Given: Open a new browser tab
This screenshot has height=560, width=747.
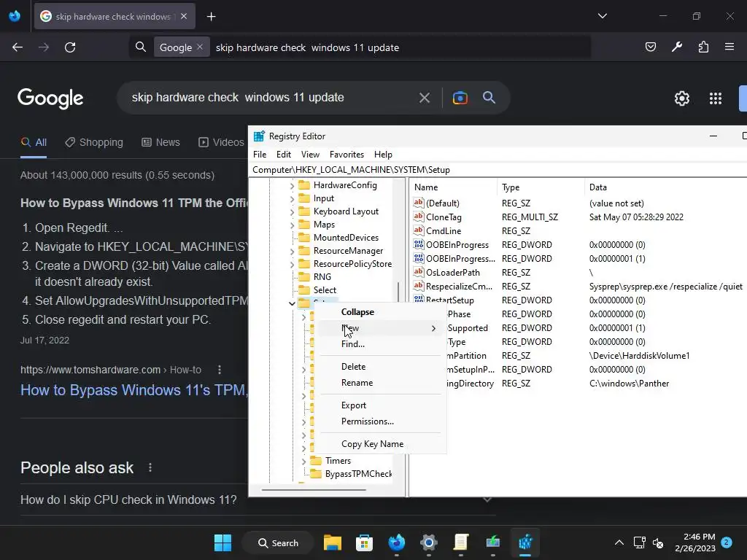Looking at the screenshot, I should pyautogui.click(x=212, y=17).
